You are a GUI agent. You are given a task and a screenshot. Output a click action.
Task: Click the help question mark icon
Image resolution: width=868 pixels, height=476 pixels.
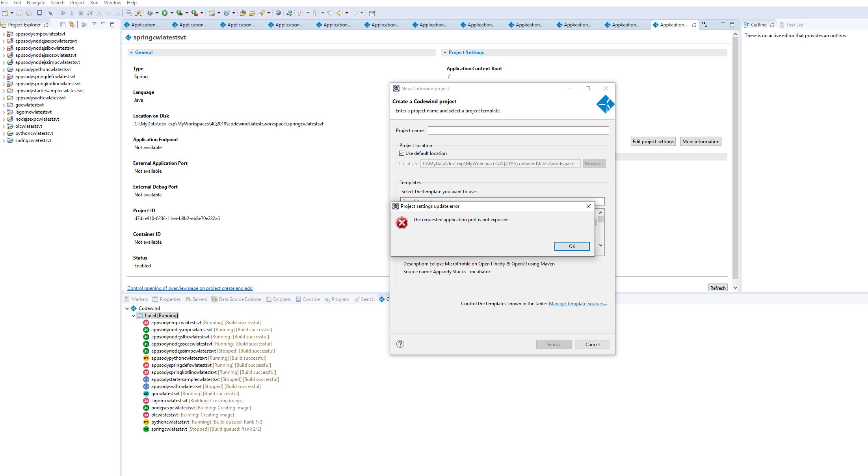[x=400, y=344]
